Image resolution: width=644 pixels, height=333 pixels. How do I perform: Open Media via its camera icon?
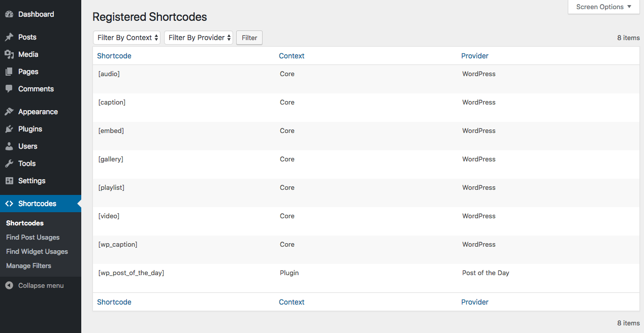9,54
